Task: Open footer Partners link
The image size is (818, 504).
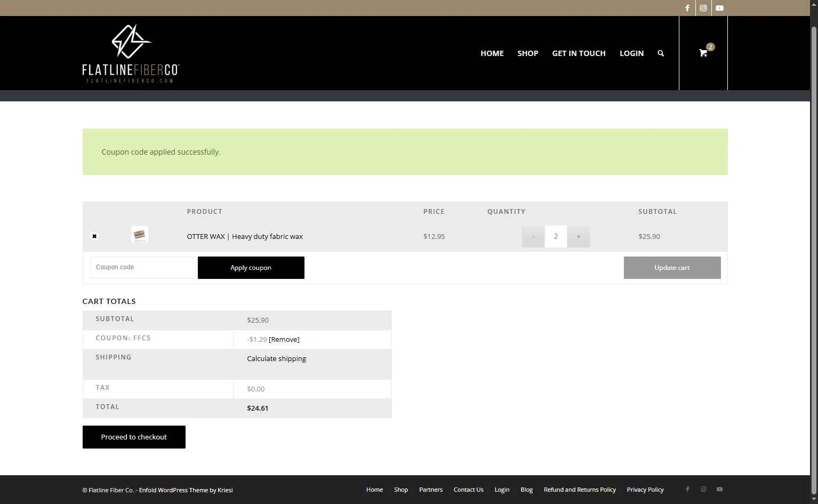Action: (x=431, y=490)
